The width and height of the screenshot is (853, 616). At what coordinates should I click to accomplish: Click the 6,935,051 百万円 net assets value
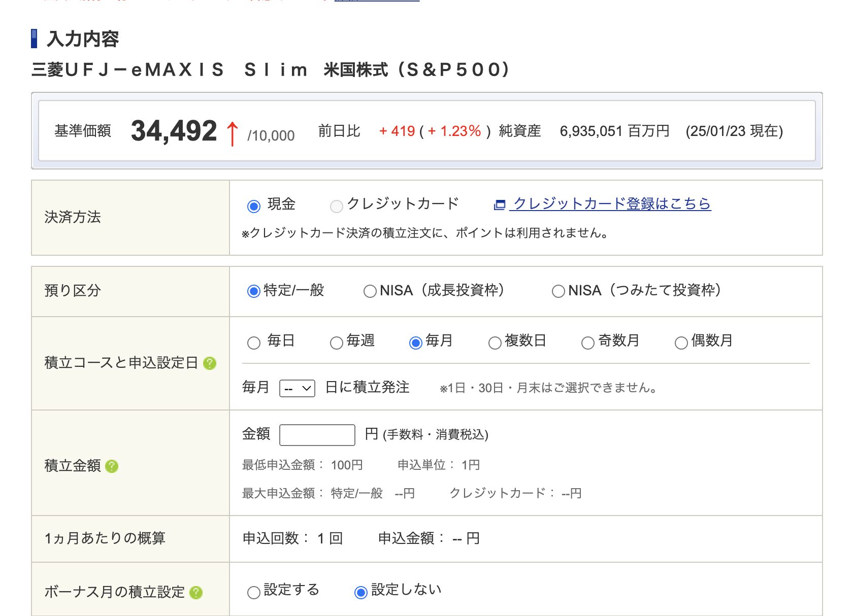(x=614, y=131)
